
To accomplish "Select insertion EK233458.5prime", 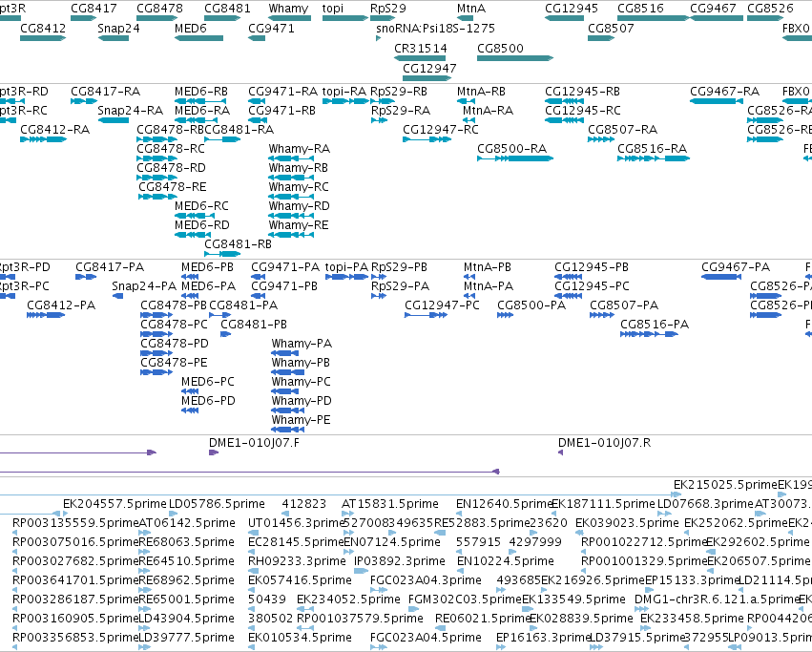I will click(x=692, y=619).
